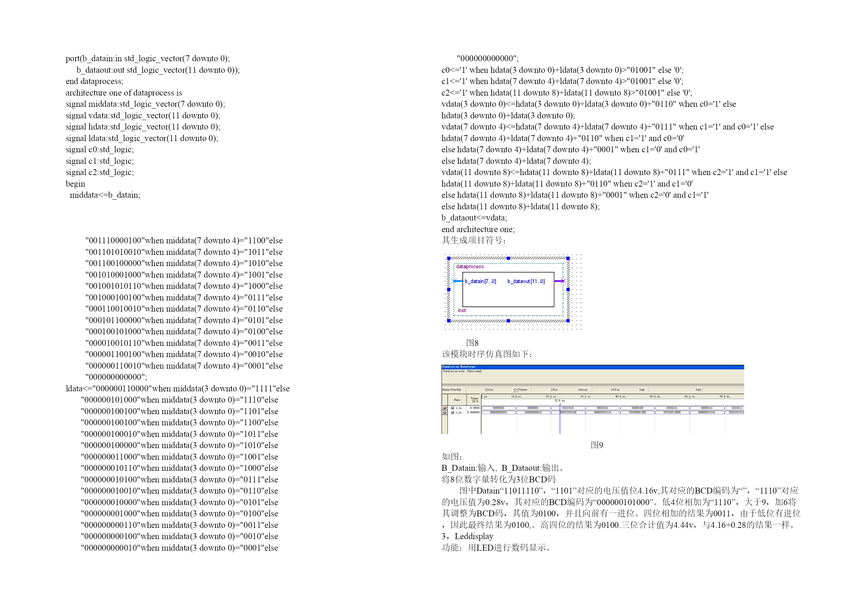Click the purple output bus line on symbol

tap(559, 281)
